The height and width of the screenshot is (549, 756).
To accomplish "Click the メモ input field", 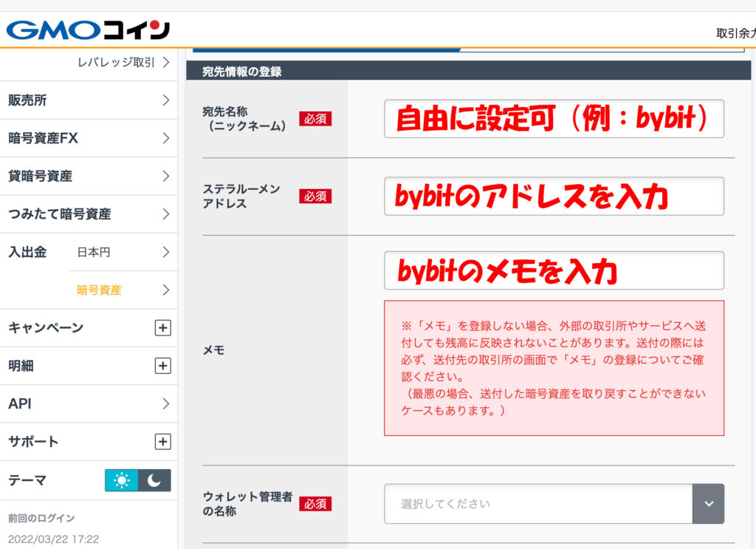I will point(554,270).
